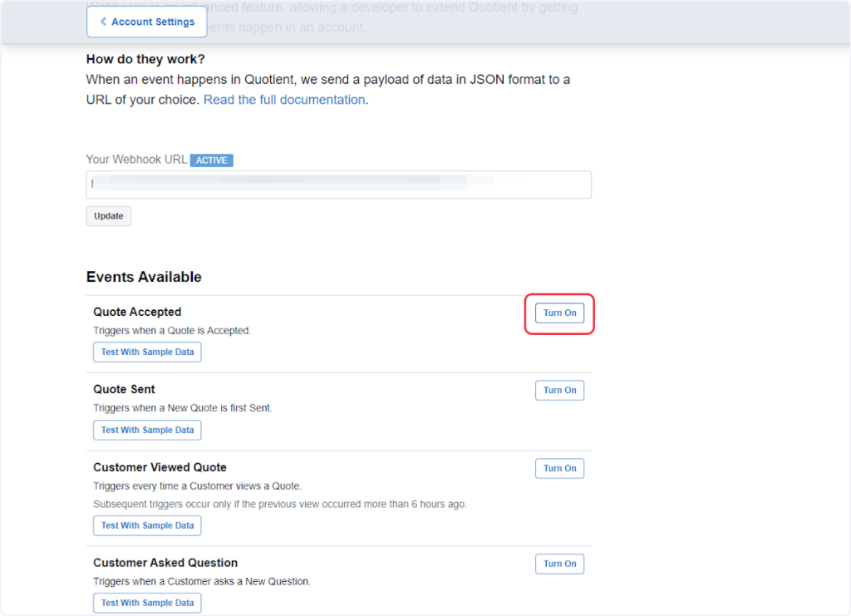Click the Events Available section heading
This screenshot has height=616, width=851.
tap(144, 277)
